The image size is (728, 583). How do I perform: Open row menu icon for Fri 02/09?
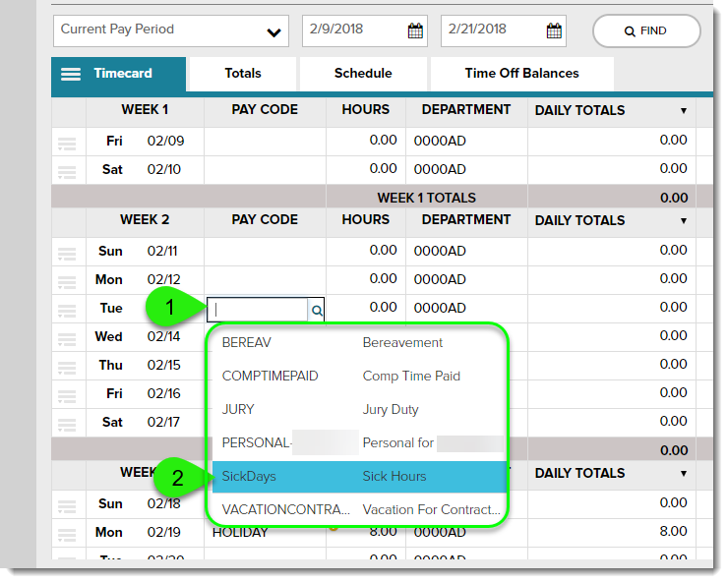[67, 144]
